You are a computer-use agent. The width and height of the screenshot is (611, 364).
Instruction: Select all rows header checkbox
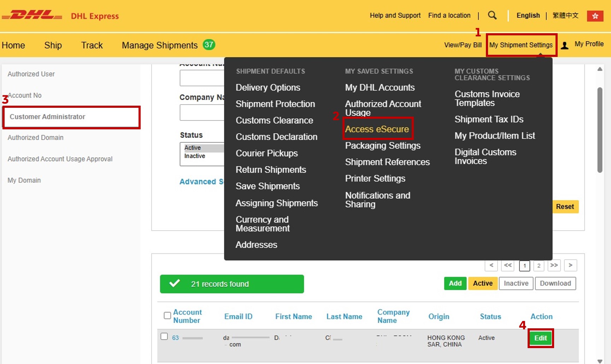tap(168, 315)
